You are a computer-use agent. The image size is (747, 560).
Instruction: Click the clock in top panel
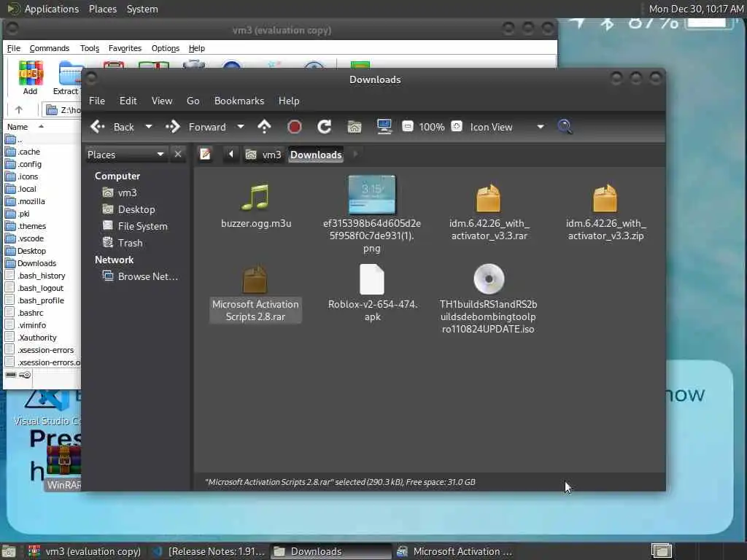[x=695, y=9]
